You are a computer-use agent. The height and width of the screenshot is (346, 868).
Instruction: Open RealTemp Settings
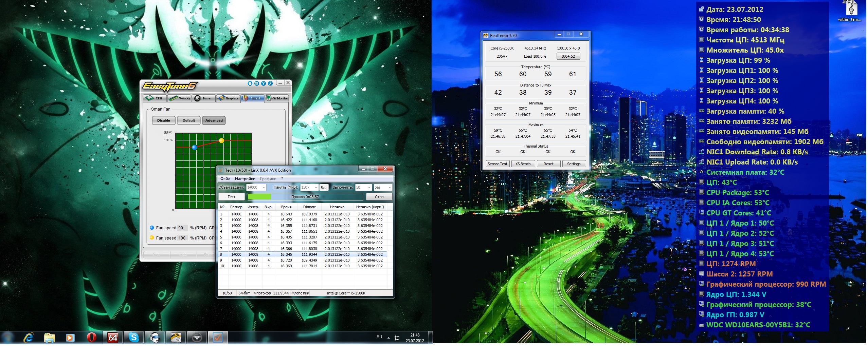574,164
